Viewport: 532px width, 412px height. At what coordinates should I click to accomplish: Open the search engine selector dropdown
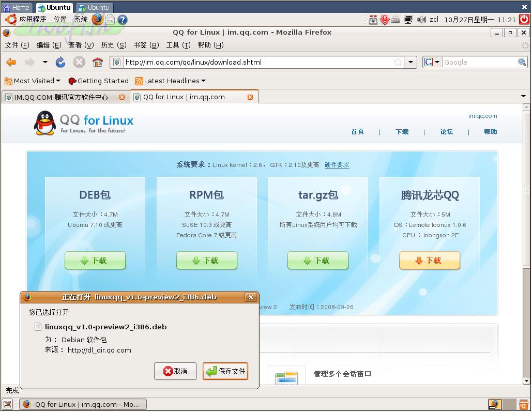[x=432, y=62]
